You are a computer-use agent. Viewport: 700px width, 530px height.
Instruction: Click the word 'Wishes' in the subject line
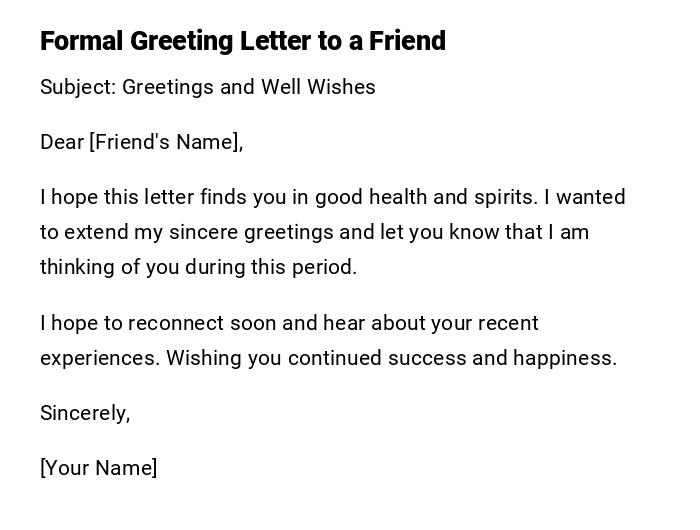pos(343,87)
